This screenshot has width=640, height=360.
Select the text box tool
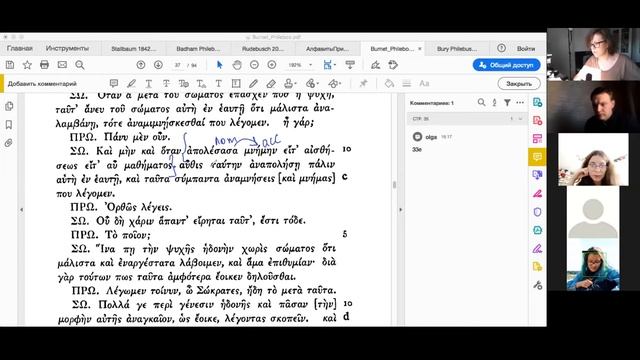pyautogui.click(x=236, y=84)
